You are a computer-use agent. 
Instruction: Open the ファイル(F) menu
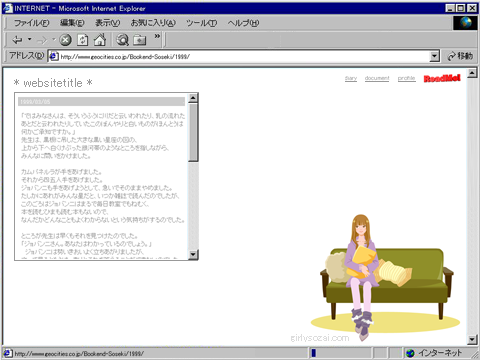click(x=31, y=23)
